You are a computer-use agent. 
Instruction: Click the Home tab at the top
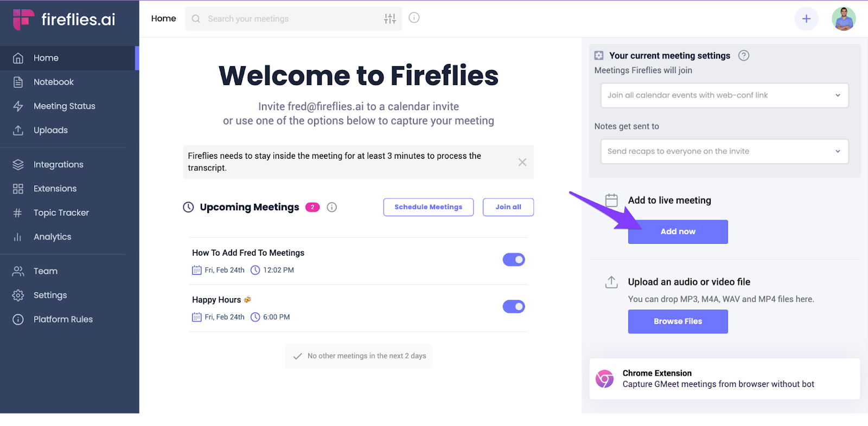pyautogui.click(x=164, y=18)
